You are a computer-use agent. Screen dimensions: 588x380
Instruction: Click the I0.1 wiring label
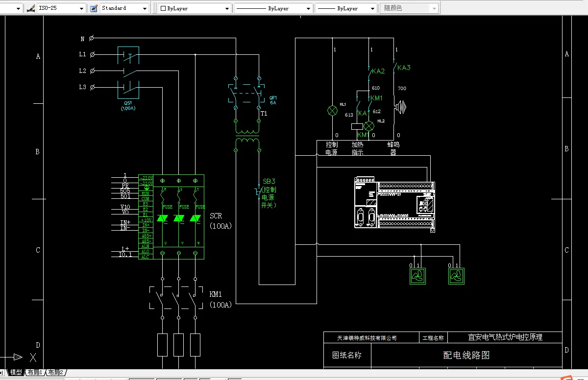126,254
